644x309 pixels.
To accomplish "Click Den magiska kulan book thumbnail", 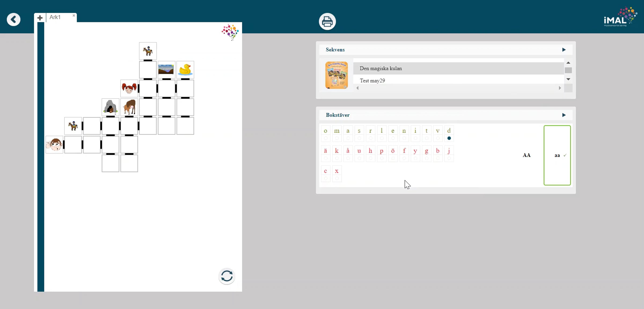I will 336,75.
